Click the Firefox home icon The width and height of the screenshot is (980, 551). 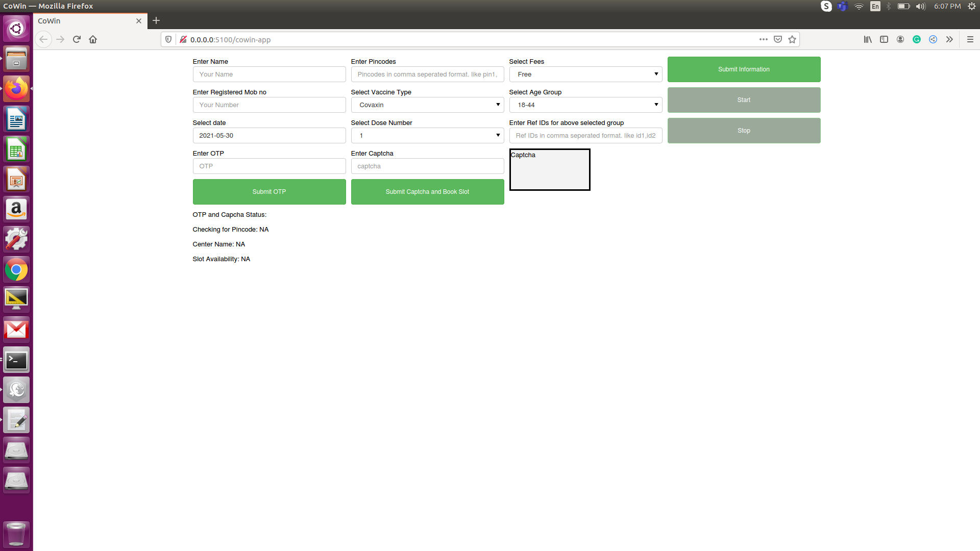tap(93, 39)
